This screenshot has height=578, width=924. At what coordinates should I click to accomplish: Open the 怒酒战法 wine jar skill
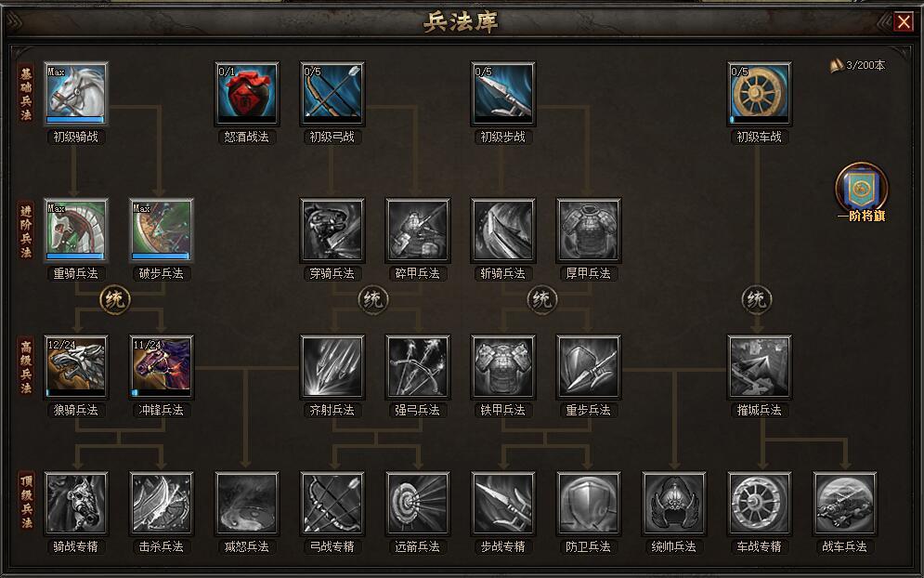[x=247, y=94]
